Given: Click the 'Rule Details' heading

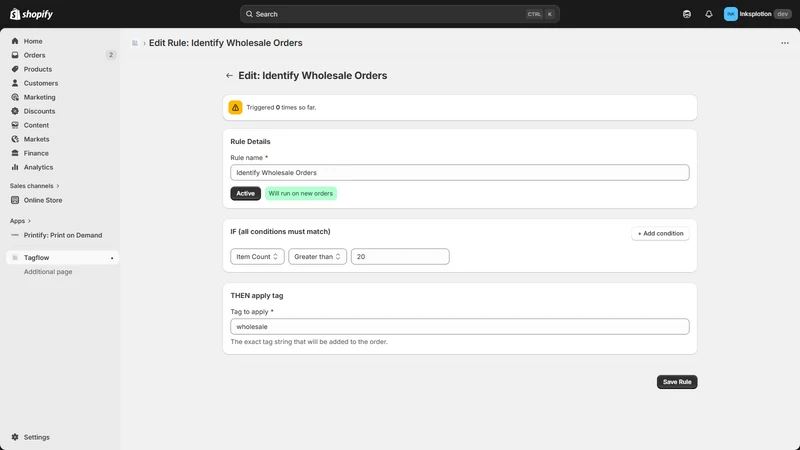Looking at the screenshot, I should pyautogui.click(x=250, y=141).
